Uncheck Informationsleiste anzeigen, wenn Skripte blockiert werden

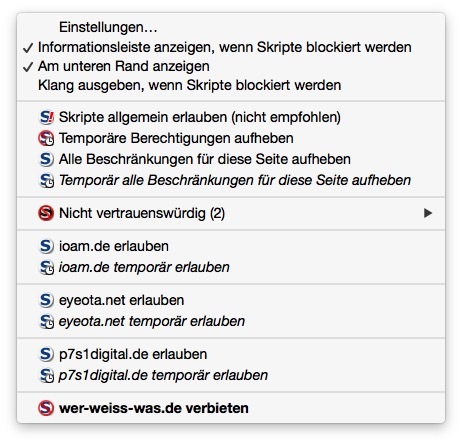click(231, 47)
